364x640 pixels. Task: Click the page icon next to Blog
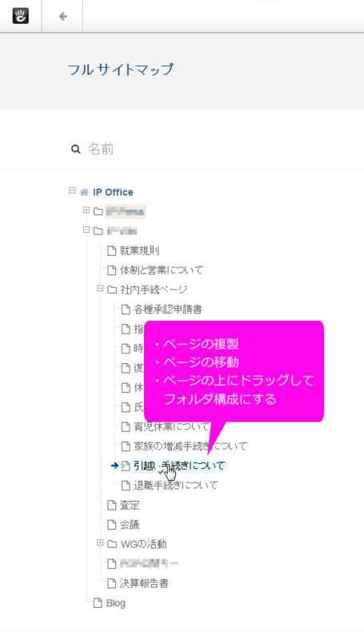pos(98,603)
